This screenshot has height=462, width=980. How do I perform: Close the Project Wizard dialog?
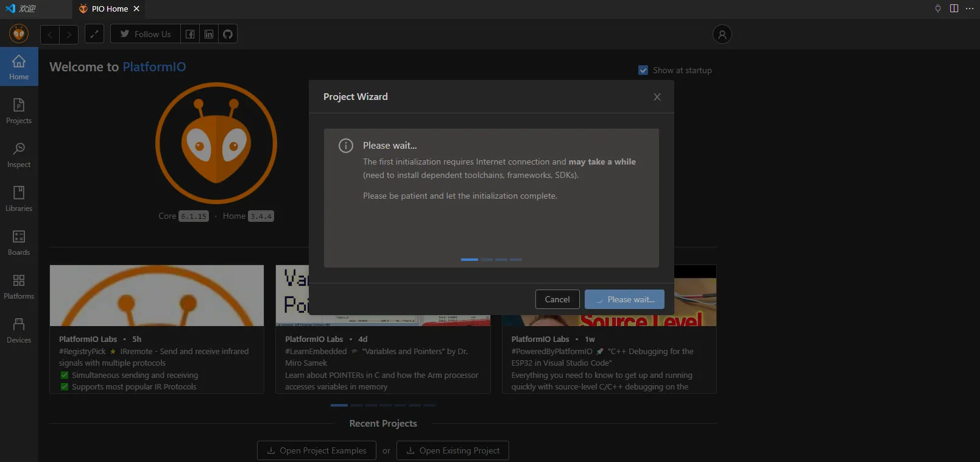point(657,97)
